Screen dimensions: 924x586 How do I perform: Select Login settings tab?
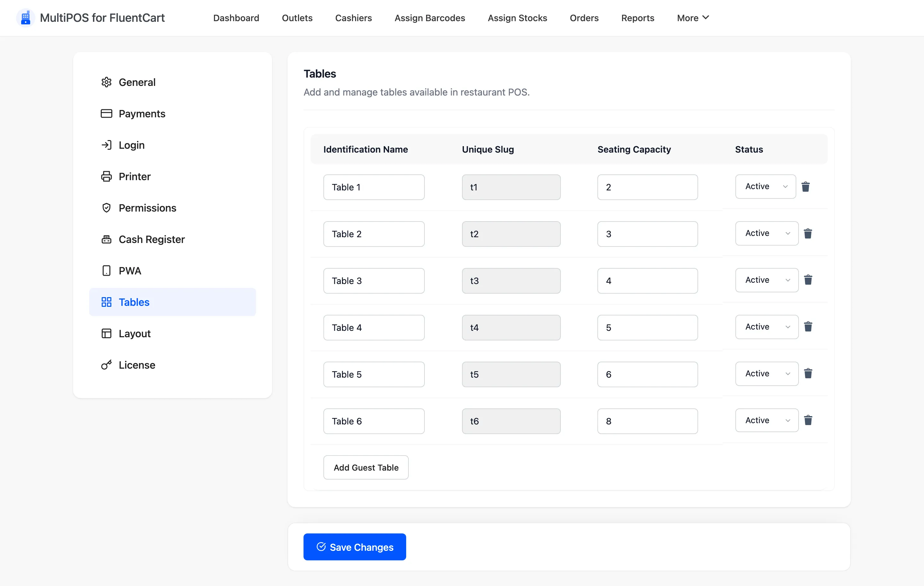[x=172, y=145]
